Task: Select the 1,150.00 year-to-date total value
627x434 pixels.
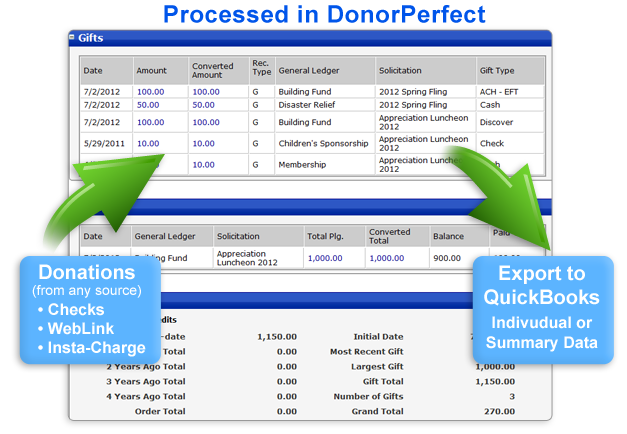Action: [x=277, y=337]
